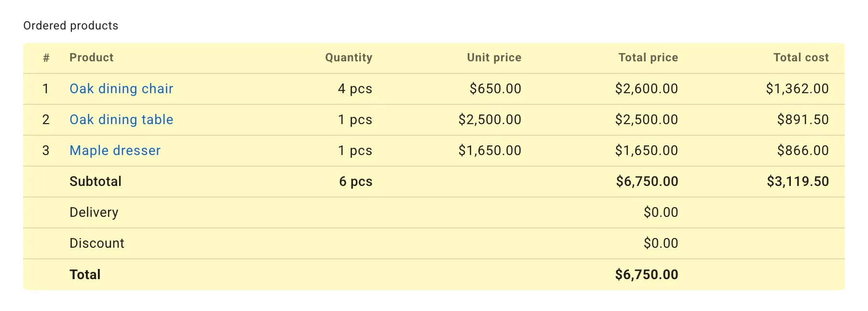
Task: Select the Subtotal row label
Action: [x=95, y=181]
